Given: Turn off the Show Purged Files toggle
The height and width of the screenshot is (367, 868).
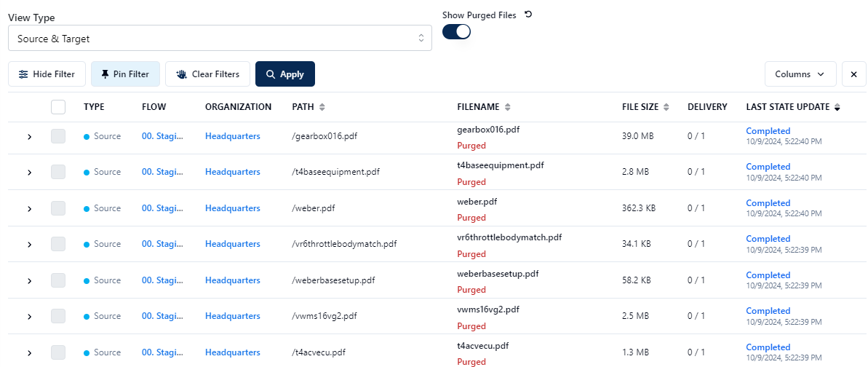Looking at the screenshot, I should pyautogui.click(x=457, y=31).
